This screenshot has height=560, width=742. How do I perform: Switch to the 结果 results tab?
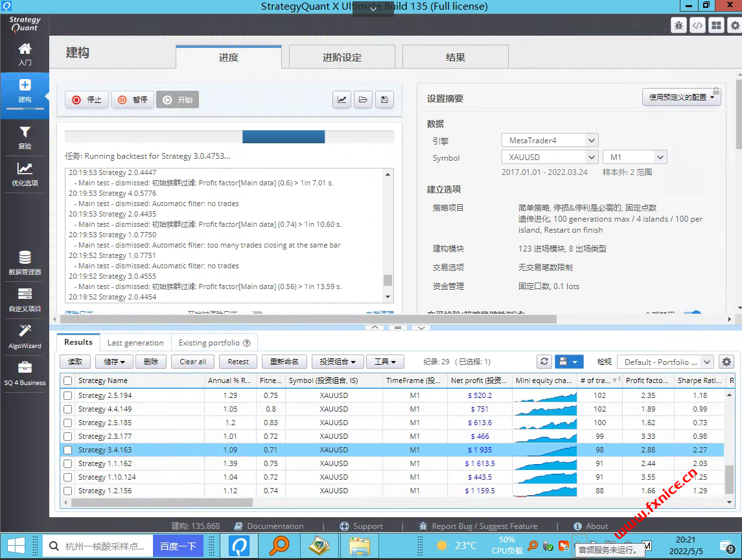[455, 57]
